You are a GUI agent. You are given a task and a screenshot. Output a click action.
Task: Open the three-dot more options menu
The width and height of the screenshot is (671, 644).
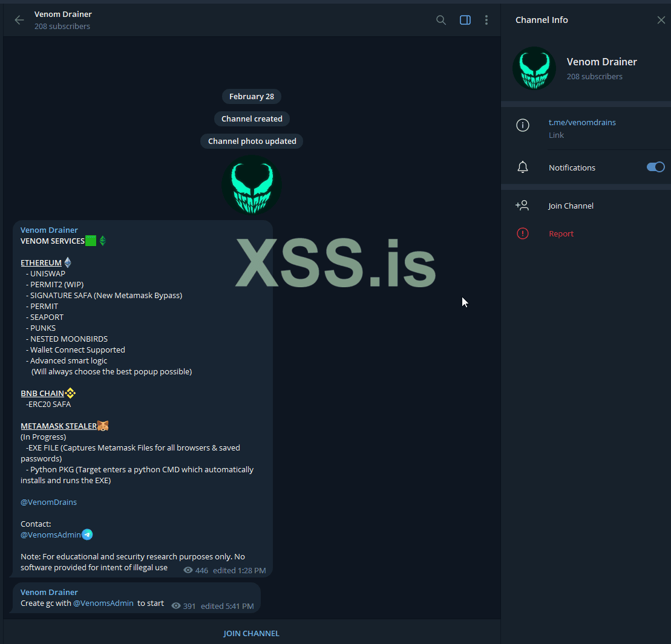point(486,20)
